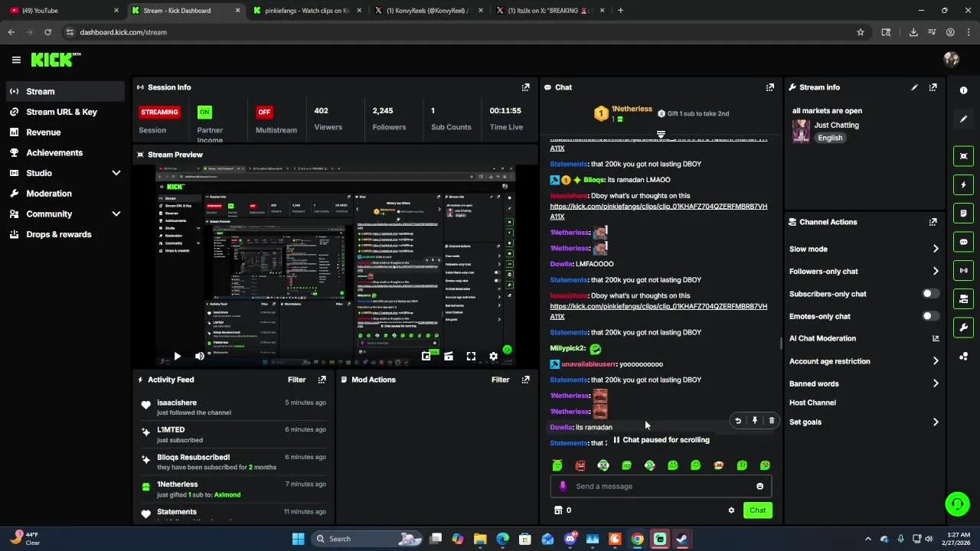Open Drops & rewards page
Image resolution: width=980 pixels, height=551 pixels.
pos(64,234)
